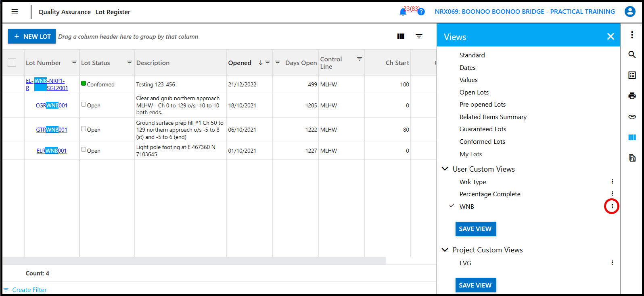Collapse the User Custom Views section

click(445, 169)
